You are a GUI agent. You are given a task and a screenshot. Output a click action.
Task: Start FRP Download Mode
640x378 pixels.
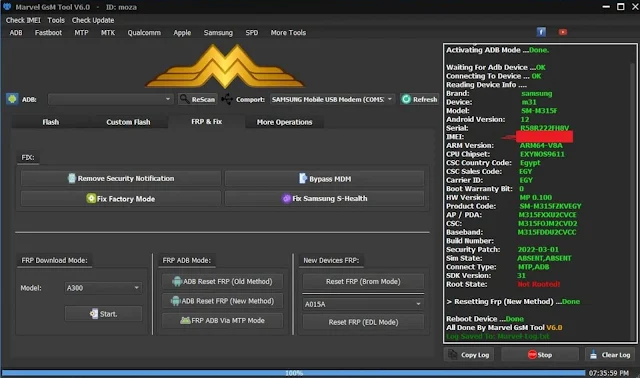tap(103, 314)
